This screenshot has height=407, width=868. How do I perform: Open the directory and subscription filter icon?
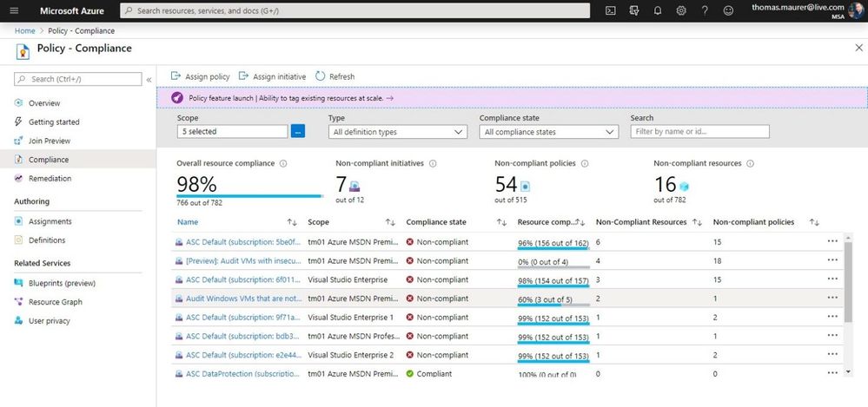pos(633,10)
